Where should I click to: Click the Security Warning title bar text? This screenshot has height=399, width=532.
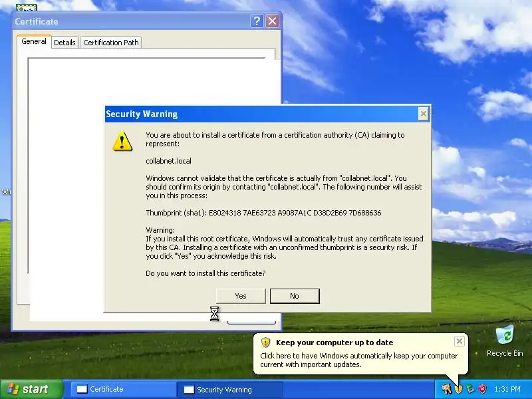(x=142, y=114)
